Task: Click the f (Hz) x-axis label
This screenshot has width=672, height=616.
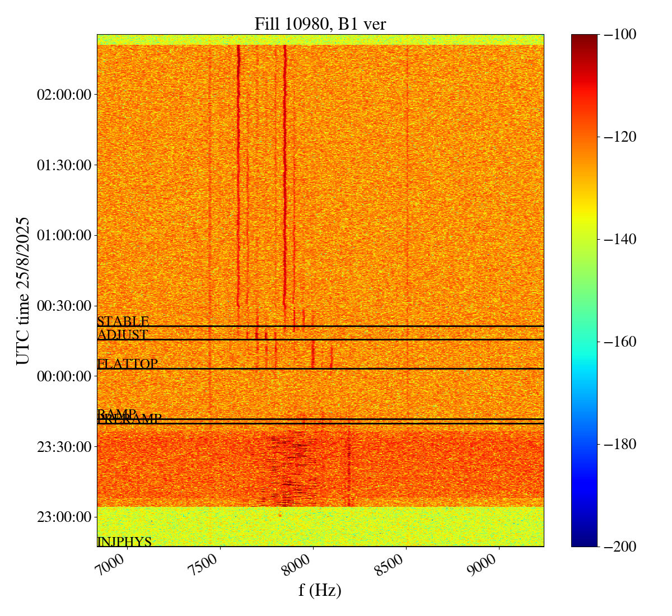Action: [320, 590]
